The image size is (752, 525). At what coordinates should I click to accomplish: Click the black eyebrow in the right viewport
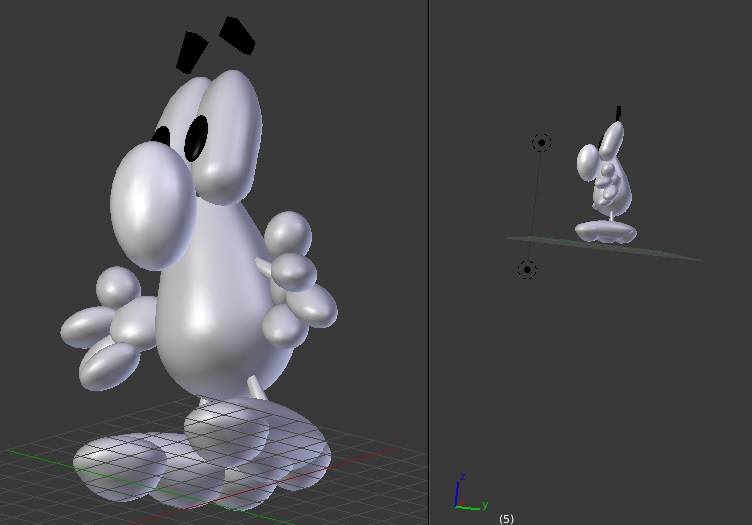pos(620,113)
